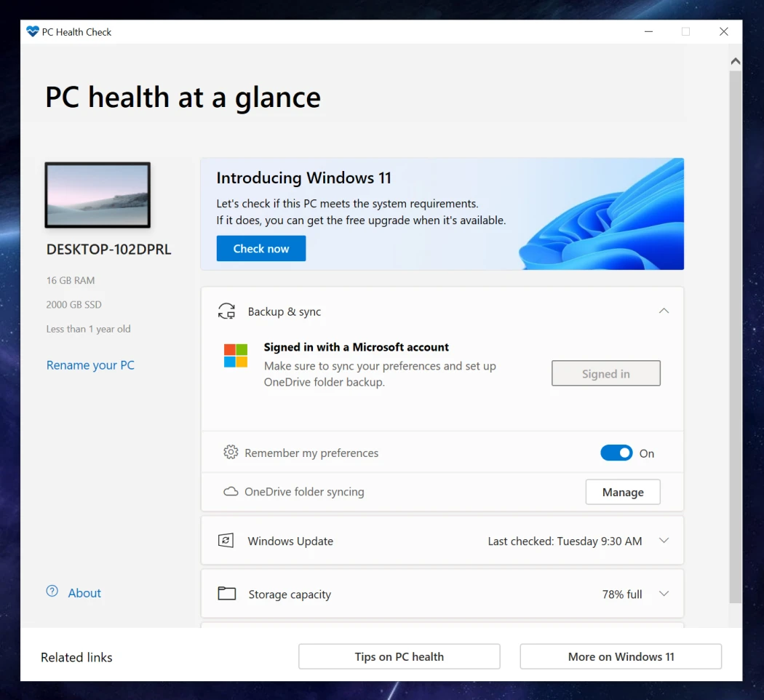764x700 pixels.
Task: Click the Windows Update refresh icon
Action: click(226, 541)
